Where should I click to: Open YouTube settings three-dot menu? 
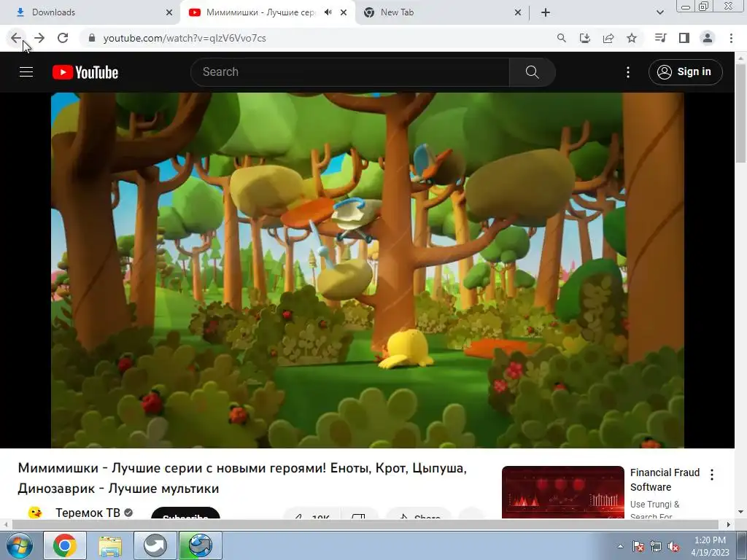click(x=628, y=72)
